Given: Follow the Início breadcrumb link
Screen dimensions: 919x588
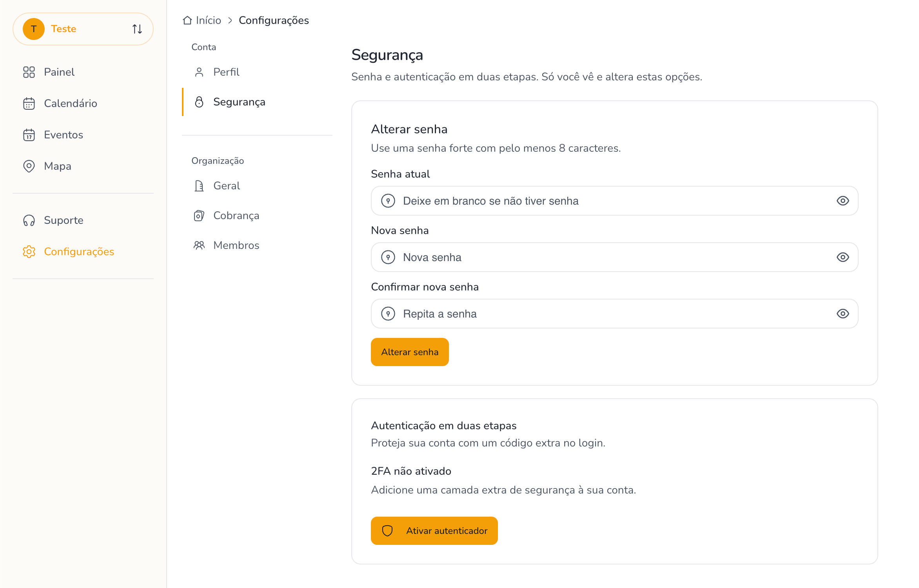Looking at the screenshot, I should tap(208, 20).
